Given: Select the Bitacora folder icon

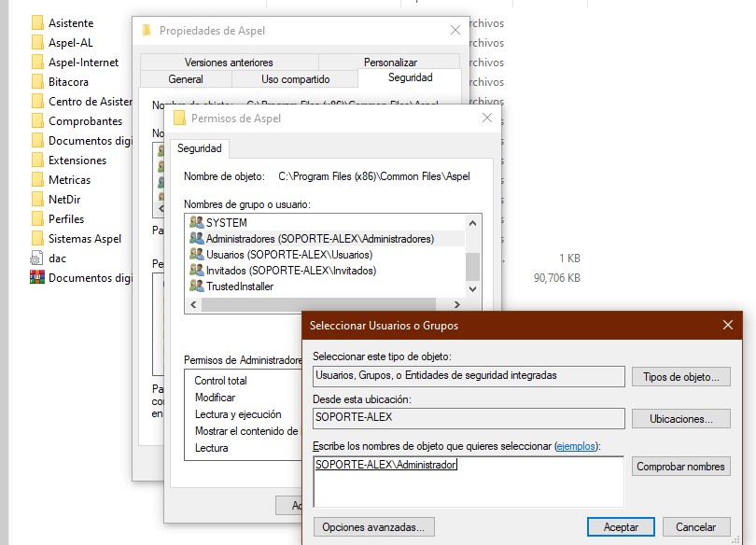Looking at the screenshot, I should click(37, 81).
